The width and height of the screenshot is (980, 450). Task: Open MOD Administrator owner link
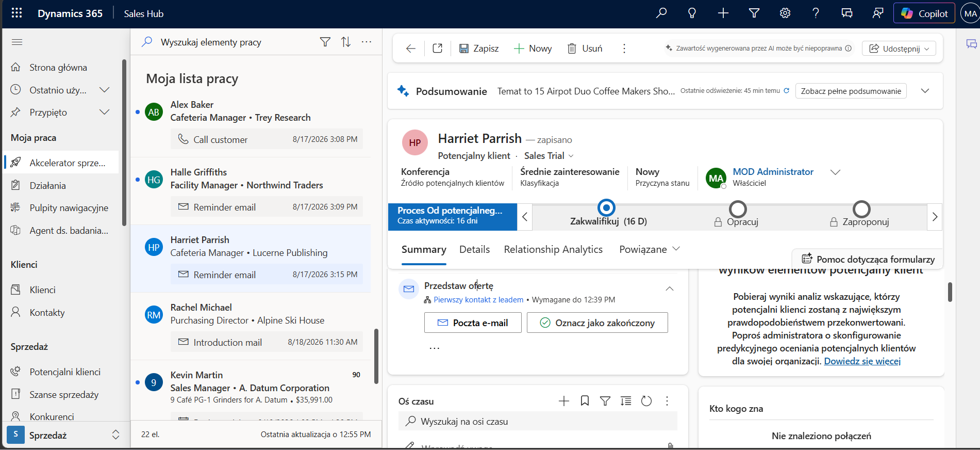point(773,172)
